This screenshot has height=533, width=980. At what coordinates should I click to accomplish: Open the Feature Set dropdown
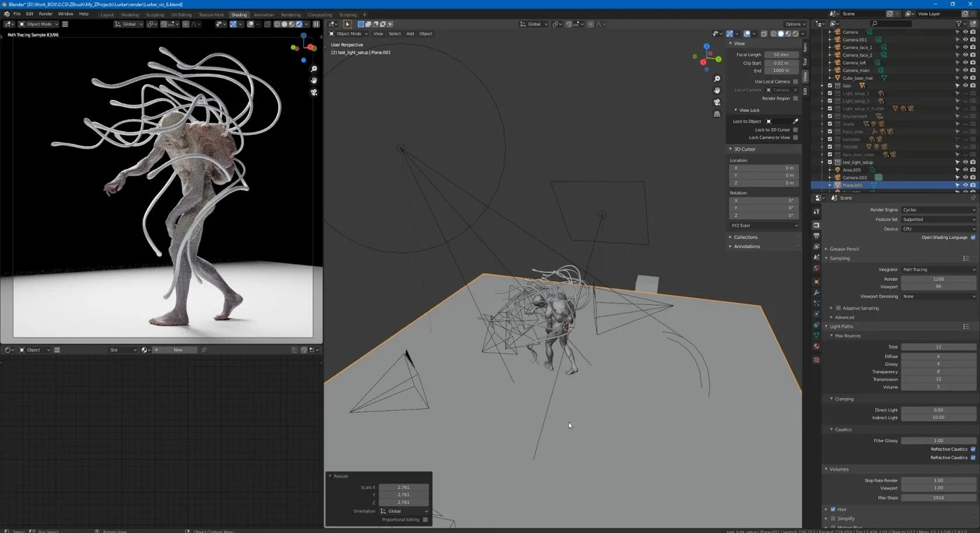point(938,220)
